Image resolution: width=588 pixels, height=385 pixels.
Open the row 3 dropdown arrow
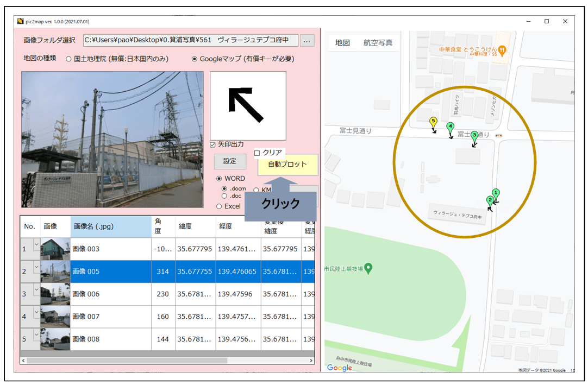coord(36,289)
